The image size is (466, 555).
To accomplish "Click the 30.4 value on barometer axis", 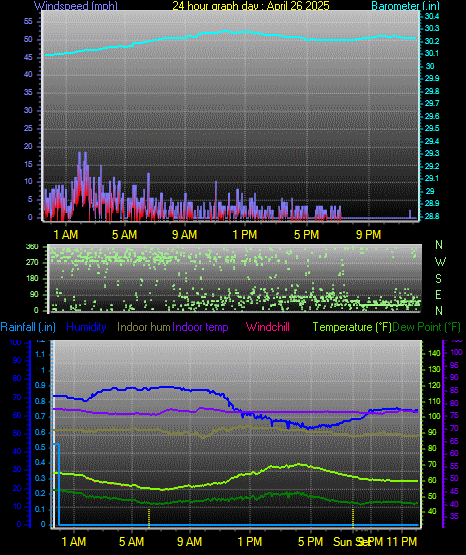I will coord(432,16).
